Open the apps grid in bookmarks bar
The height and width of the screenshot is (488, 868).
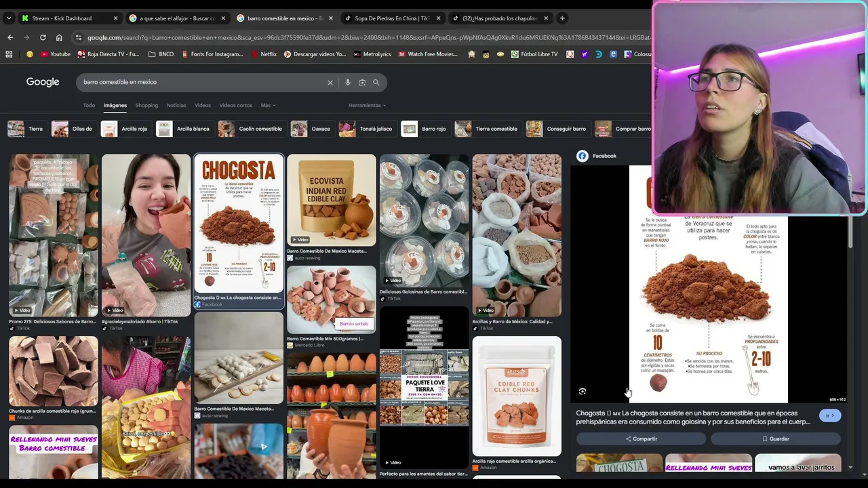9,54
